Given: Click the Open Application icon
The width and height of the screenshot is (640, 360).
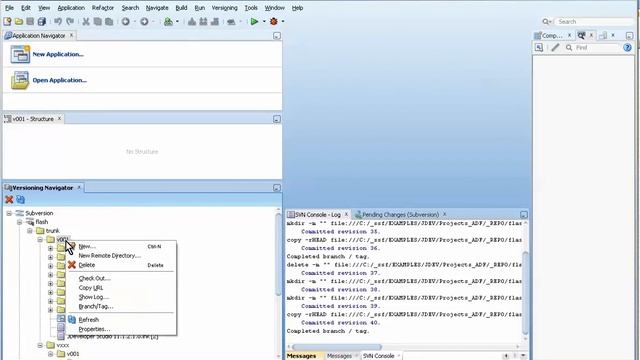Looking at the screenshot, I should 20,80.
